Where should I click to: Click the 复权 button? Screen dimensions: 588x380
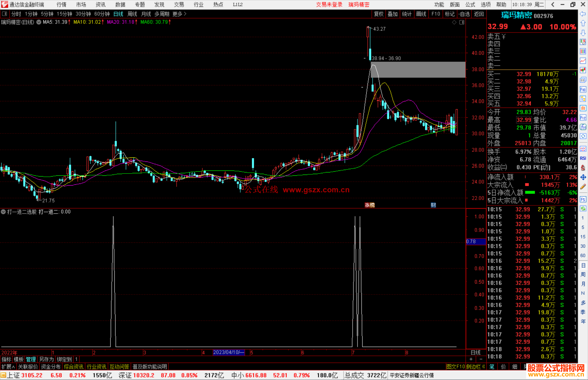click(378, 14)
